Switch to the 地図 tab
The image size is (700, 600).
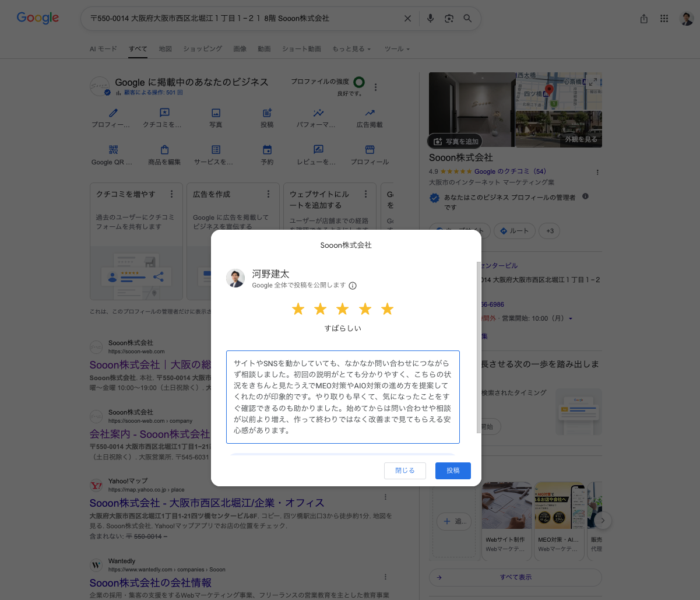pos(166,49)
